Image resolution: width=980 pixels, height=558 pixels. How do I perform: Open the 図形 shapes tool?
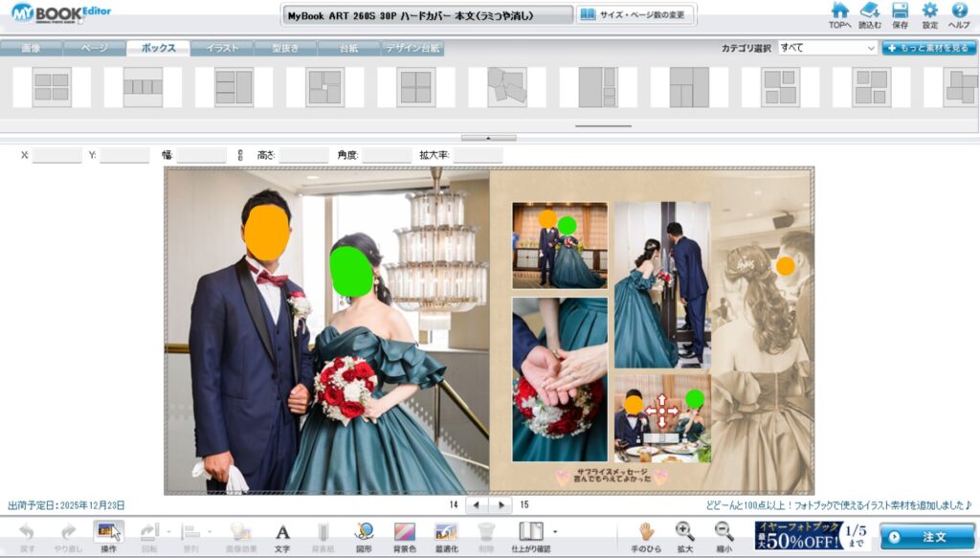(364, 537)
